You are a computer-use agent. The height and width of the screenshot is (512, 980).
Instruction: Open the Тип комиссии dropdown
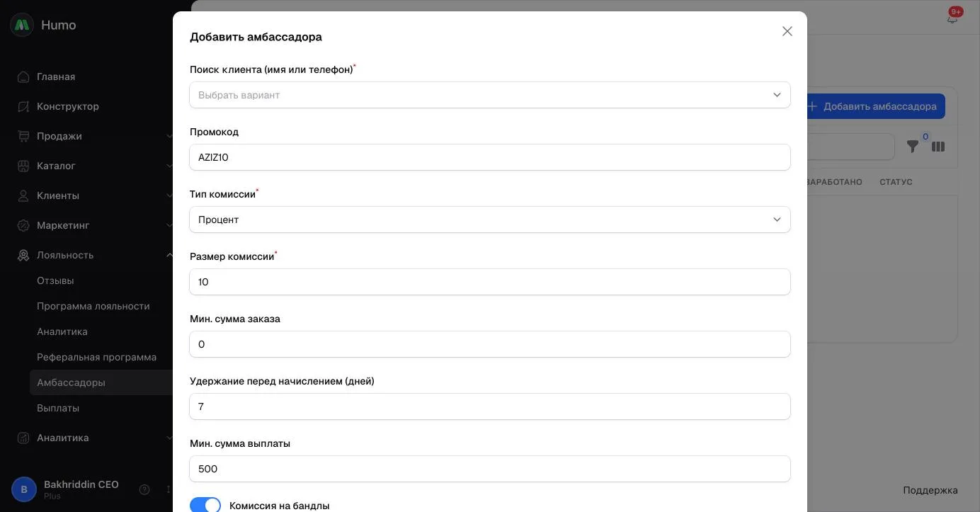490,220
